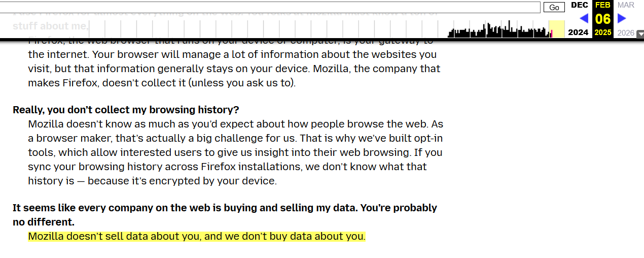The height and width of the screenshot is (258, 644).
Task: Choose the MAR month label
Action: tap(626, 5)
